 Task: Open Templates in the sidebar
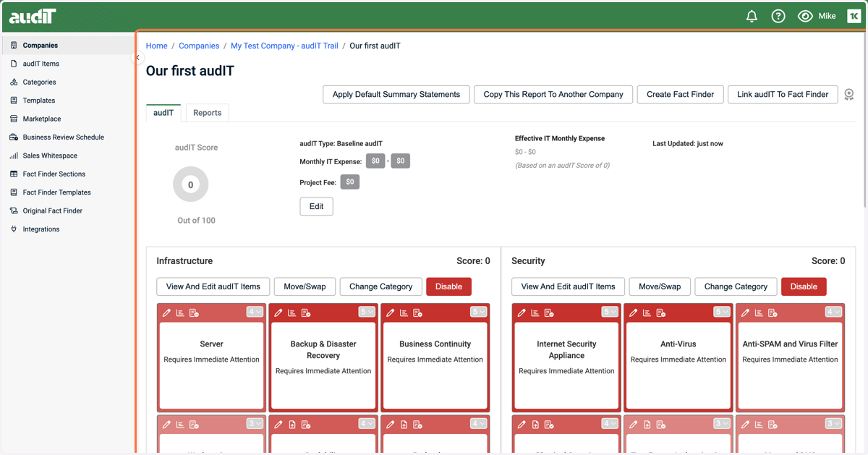67,101
